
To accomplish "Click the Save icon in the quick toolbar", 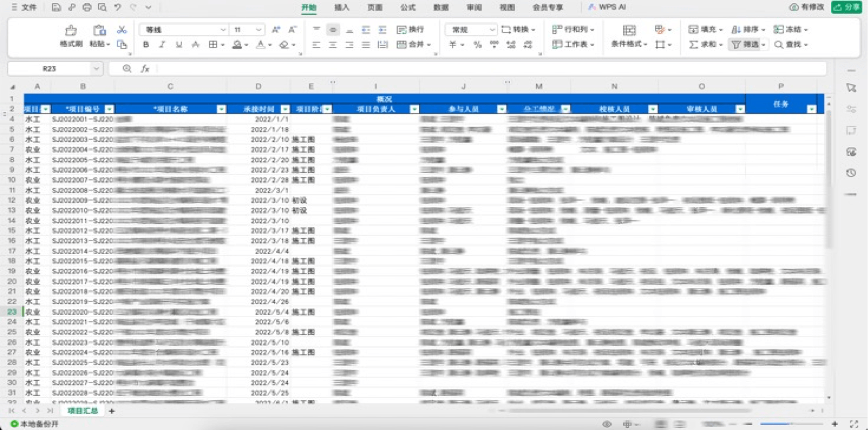I will (56, 7).
